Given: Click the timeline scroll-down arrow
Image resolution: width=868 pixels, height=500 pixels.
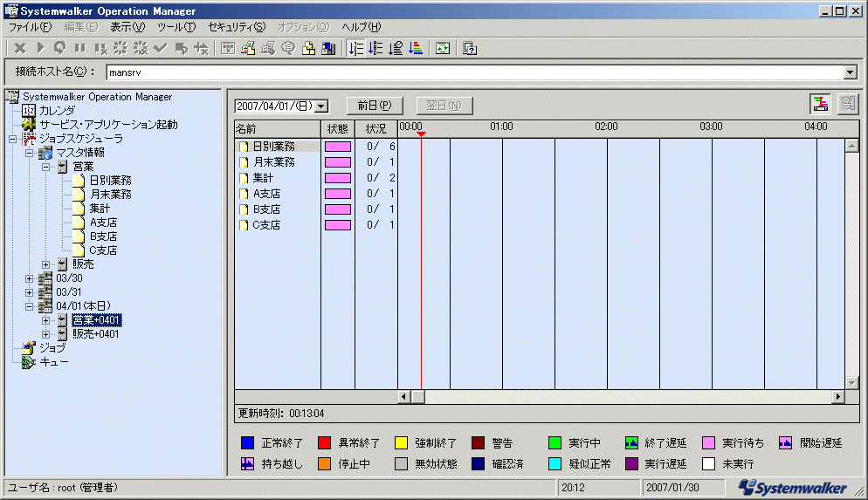Looking at the screenshot, I should pos(852,383).
